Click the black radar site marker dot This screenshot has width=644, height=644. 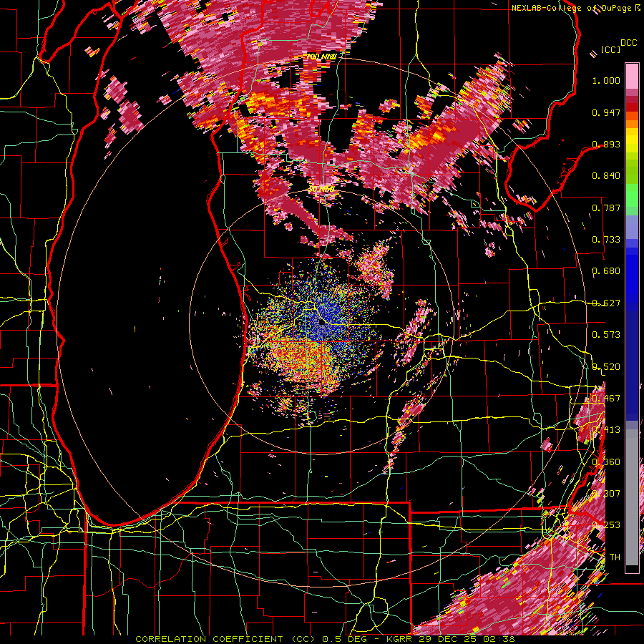pyautogui.click(x=321, y=323)
